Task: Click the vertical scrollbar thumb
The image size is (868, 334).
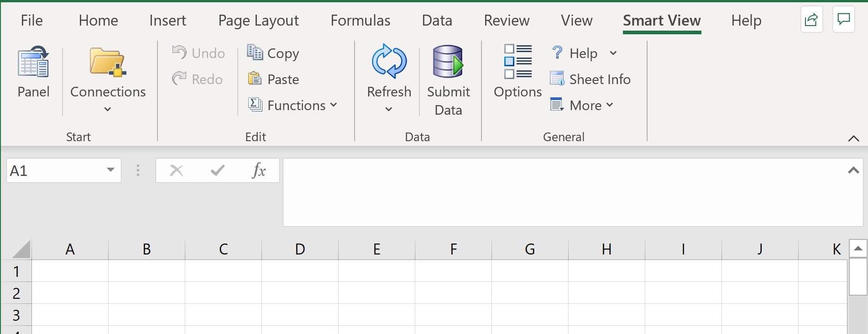Action: [858, 277]
